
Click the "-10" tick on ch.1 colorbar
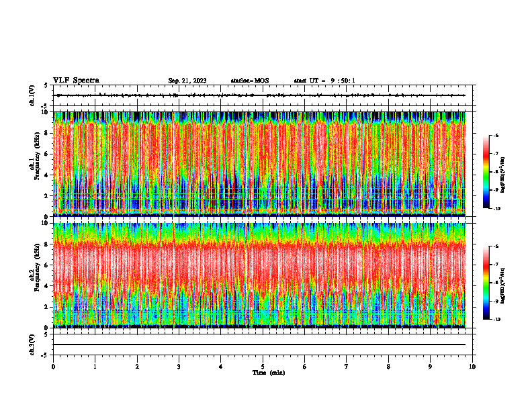click(x=496, y=209)
